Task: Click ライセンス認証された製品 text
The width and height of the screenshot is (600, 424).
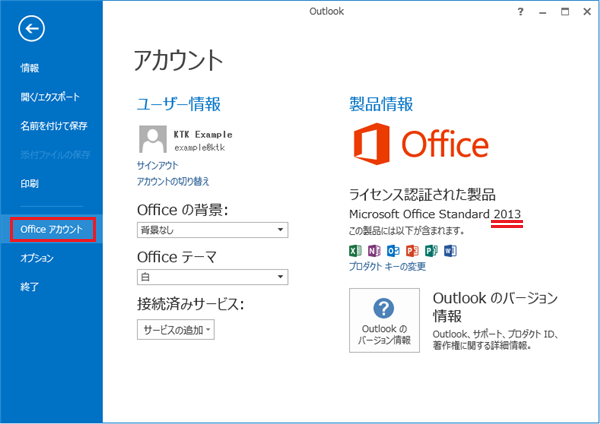Action: tap(422, 194)
